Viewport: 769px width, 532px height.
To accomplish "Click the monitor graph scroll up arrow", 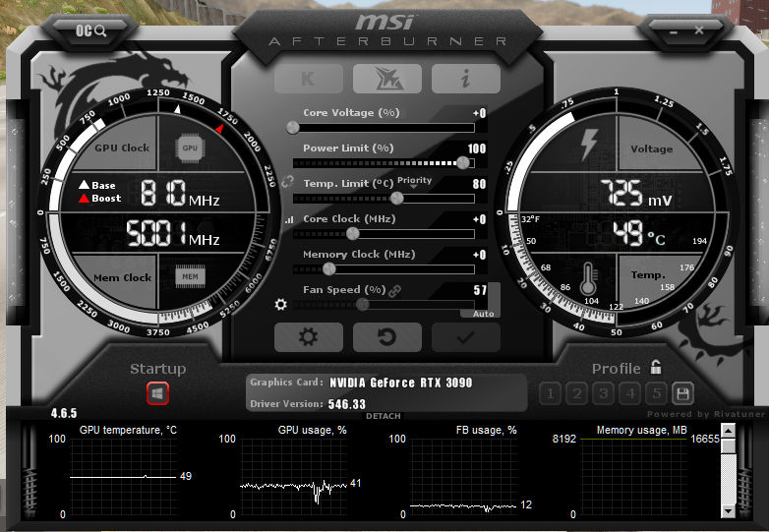I will click(x=729, y=431).
